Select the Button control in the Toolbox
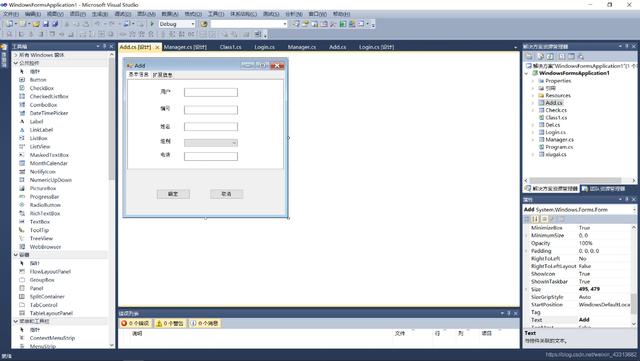Image resolution: width=640 pixels, height=361 pixels. pos(38,80)
